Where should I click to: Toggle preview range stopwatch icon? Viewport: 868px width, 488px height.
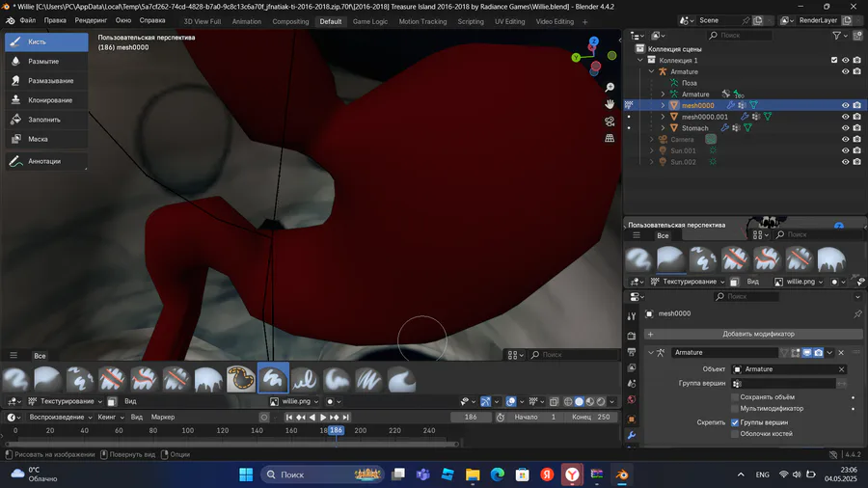click(501, 418)
